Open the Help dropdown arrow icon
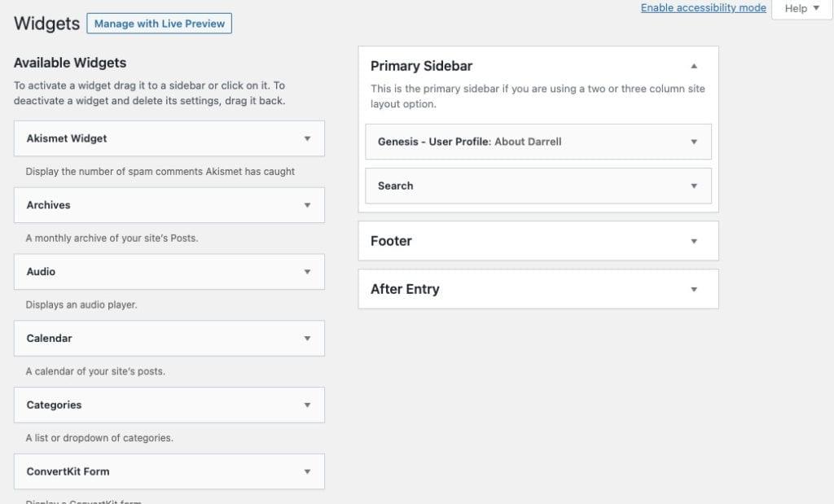This screenshot has width=834, height=504. tap(817, 8)
